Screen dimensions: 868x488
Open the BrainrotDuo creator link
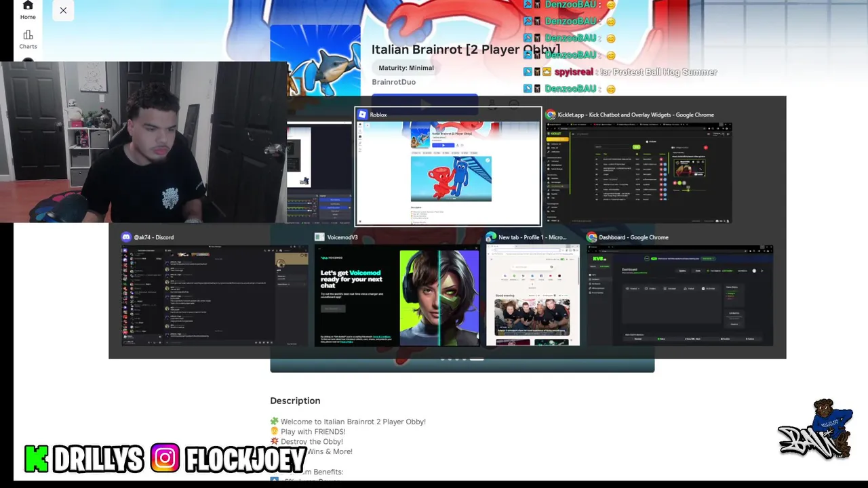tap(393, 82)
